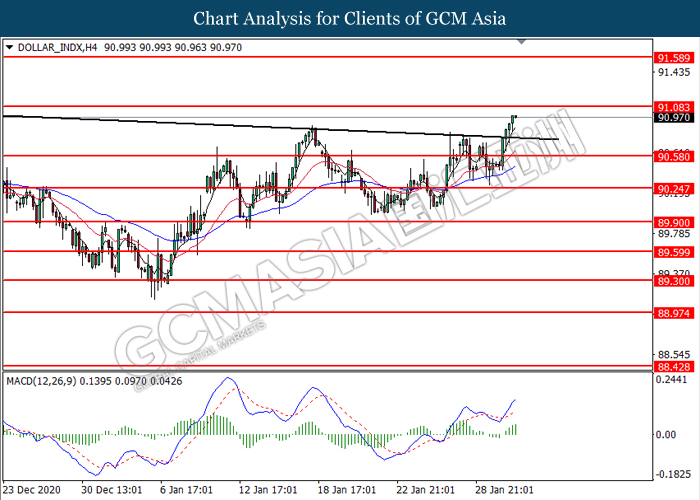Click the 23 Dec 2020 date label

pyautogui.click(x=32, y=491)
